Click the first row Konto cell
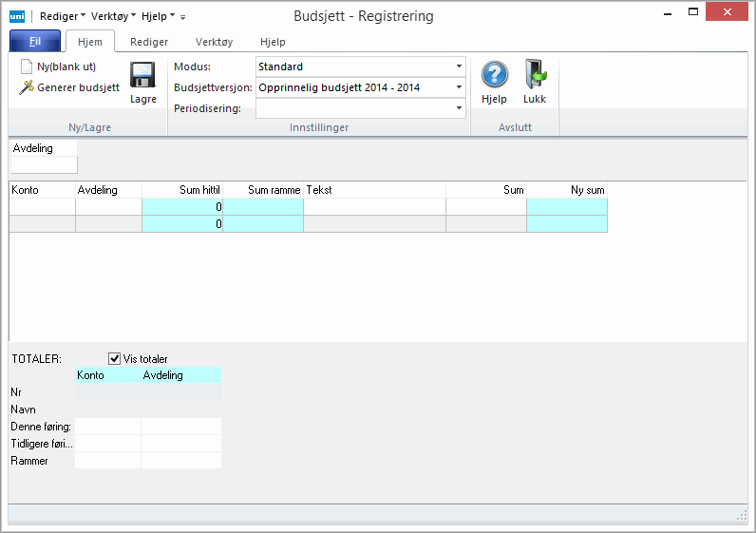Screen dimensions: 756x533 42,207
